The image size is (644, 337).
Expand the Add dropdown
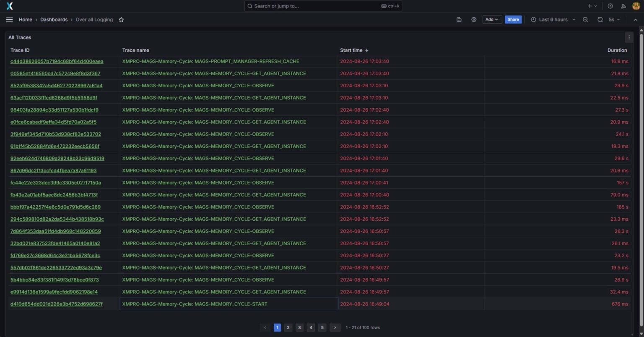click(x=492, y=20)
